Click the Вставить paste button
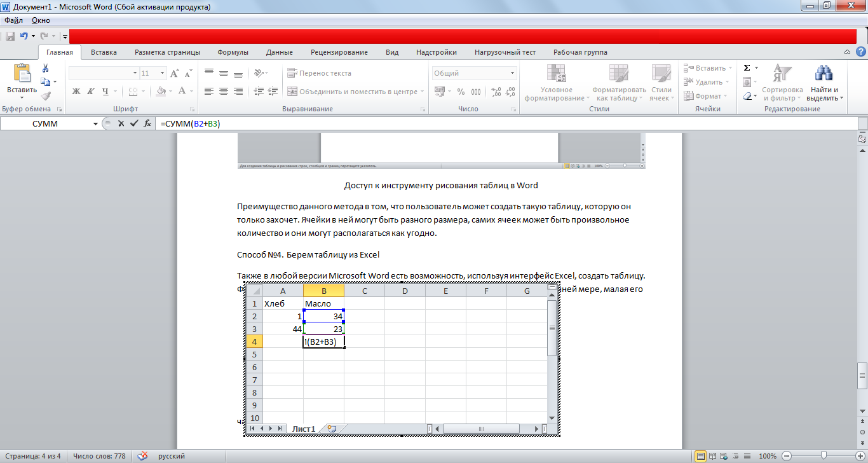This screenshot has height=463, width=868. (x=22, y=79)
